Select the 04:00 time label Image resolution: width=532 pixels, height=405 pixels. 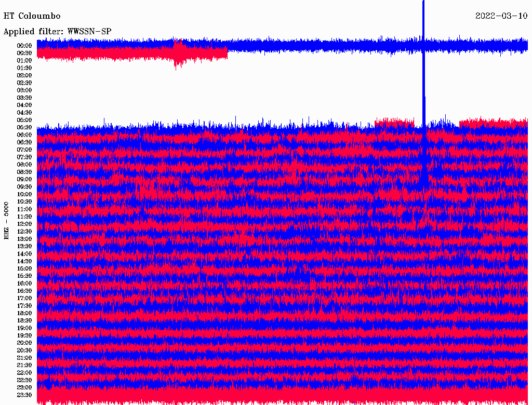24,105
